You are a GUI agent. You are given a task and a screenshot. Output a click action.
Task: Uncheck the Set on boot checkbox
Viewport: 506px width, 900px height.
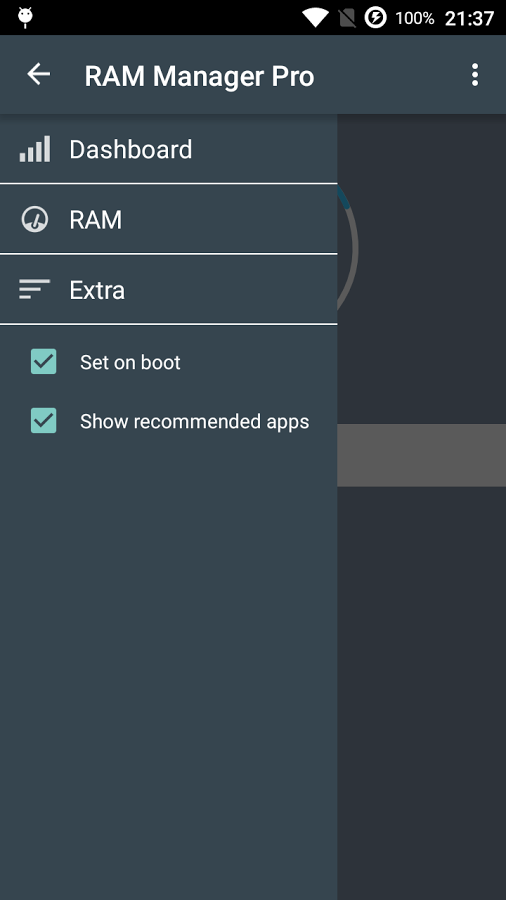pyautogui.click(x=44, y=362)
